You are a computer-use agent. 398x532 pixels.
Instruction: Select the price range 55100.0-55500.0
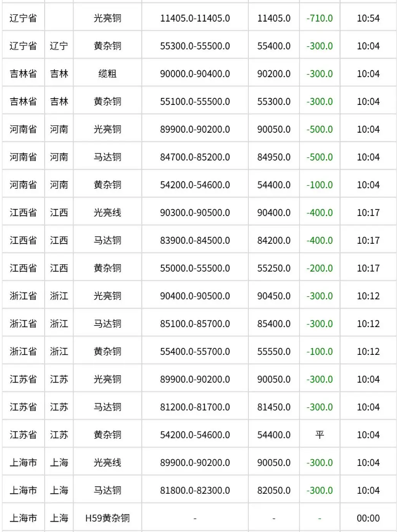pyautogui.click(x=195, y=101)
